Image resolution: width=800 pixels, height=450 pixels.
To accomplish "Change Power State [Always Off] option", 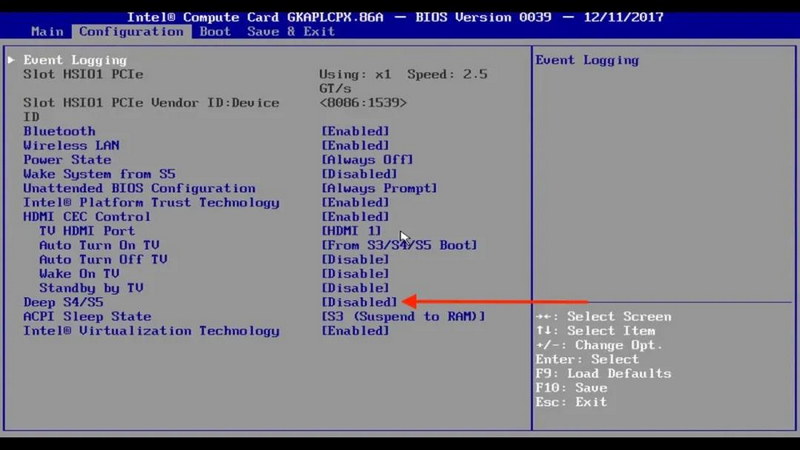I will (367, 160).
